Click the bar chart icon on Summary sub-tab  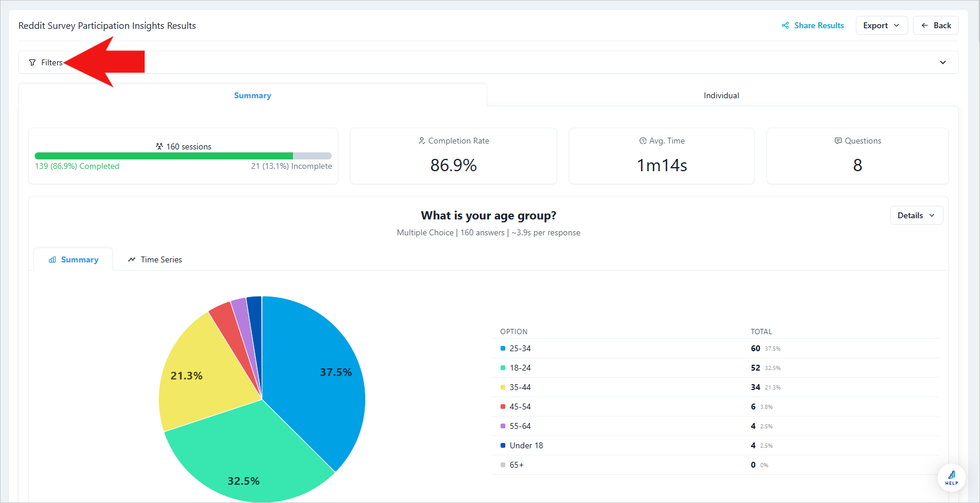click(x=52, y=259)
